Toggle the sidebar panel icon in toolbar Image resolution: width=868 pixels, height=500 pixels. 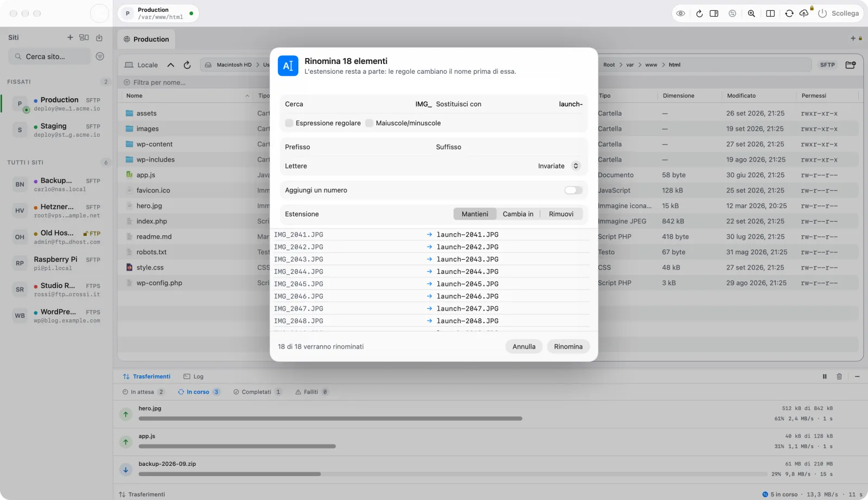(x=714, y=14)
